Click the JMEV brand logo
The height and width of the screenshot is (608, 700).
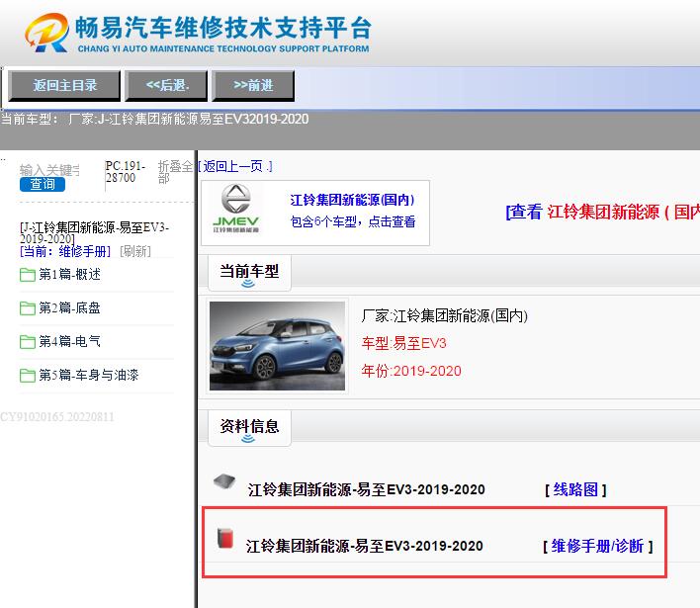[236, 208]
